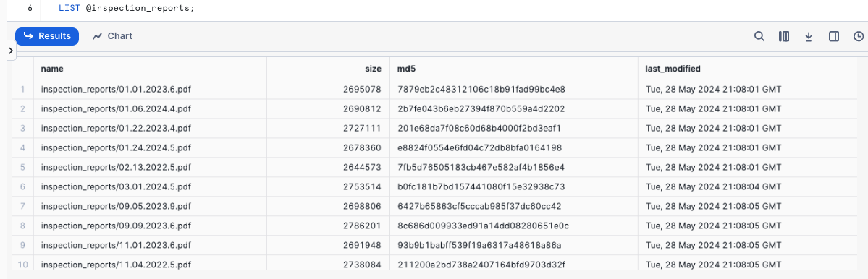Select inspection_reports/02.13.2022.5.pdf cell
This screenshot has width=868, height=279.
pos(150,167)
